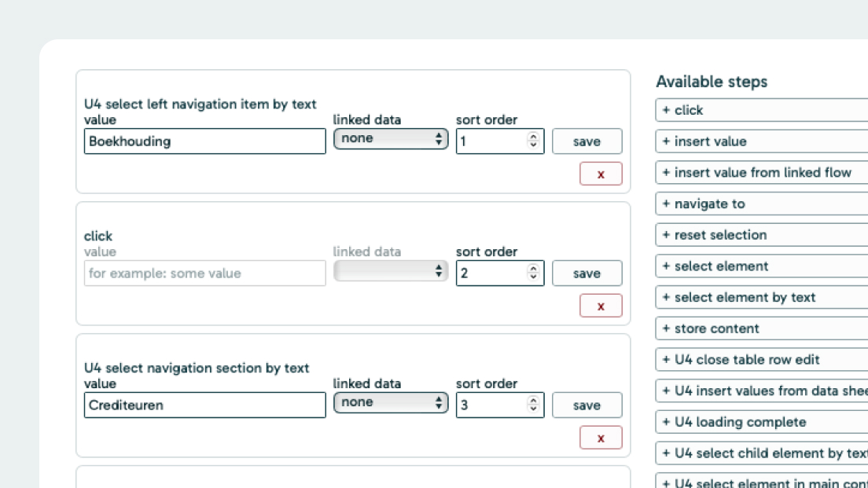This screenshot has width=868, height=488.
Task: Adjust sort order stepper showing 3
Action: coord(534,405)
